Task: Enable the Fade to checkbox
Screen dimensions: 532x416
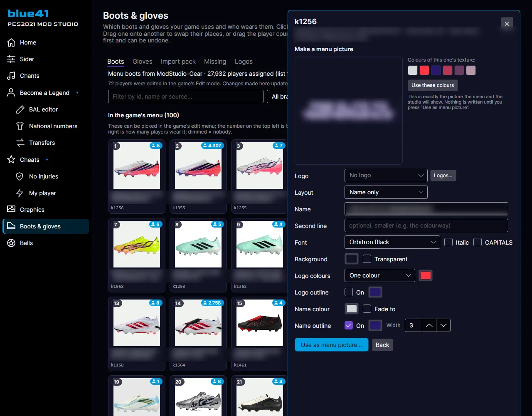Action: click(x=367, y=309)
